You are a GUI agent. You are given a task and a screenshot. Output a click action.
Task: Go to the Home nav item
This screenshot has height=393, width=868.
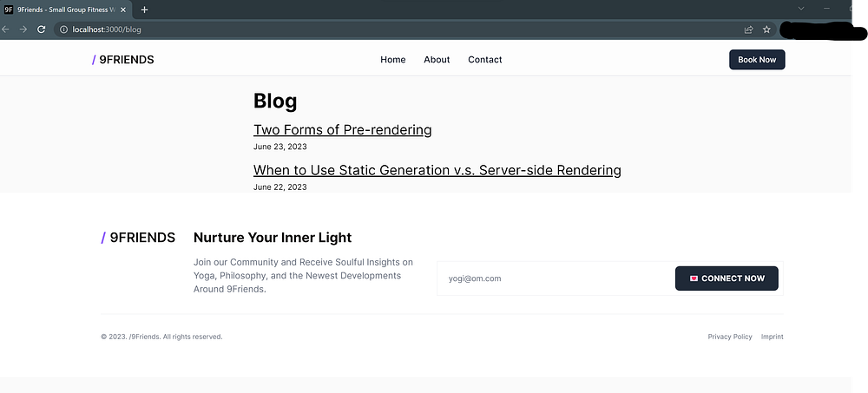point(393,60)
